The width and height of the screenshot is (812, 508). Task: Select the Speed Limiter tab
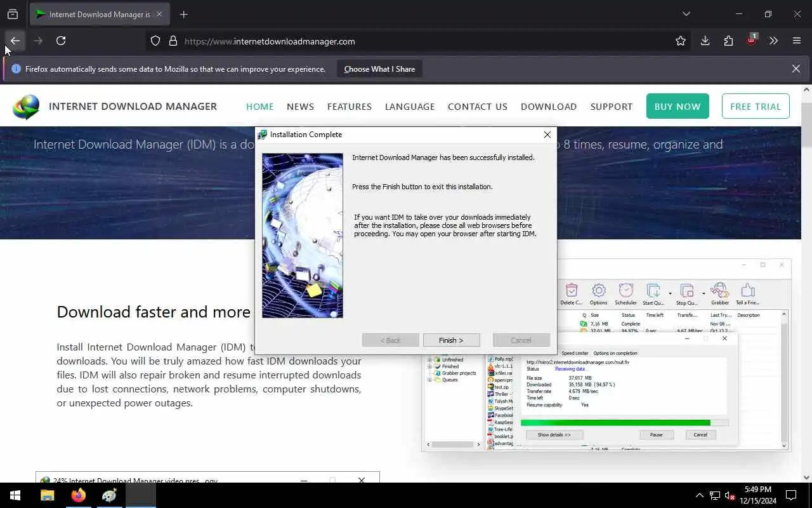(x=575, y=353)
